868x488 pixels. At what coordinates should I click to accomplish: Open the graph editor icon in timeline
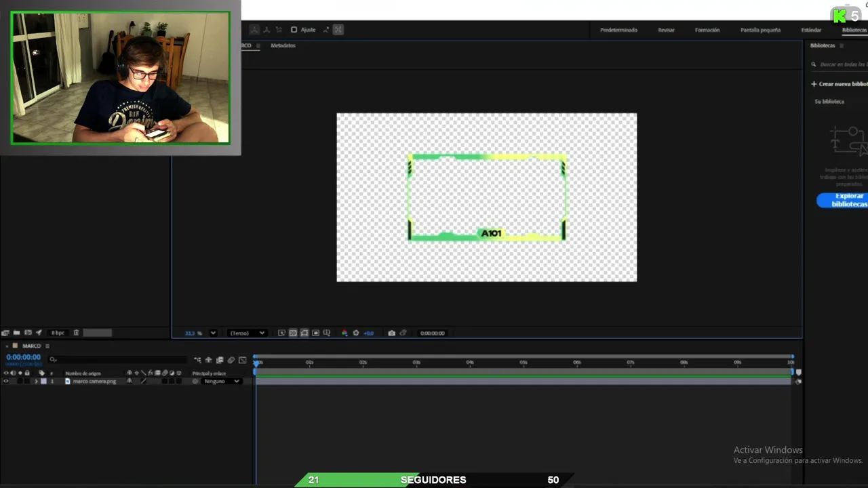click(x=242, y=360)
